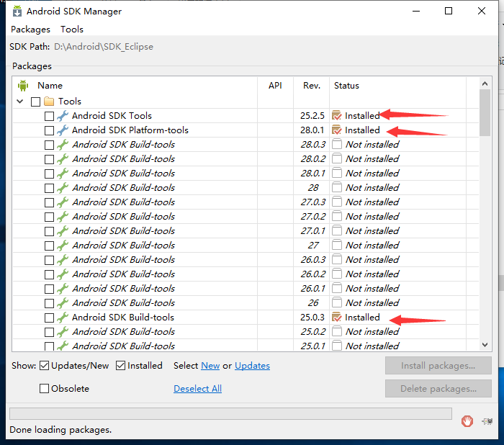
Task: Select Android SDK Build-tools rev 27 row
Action: click(x=246, y=246)
